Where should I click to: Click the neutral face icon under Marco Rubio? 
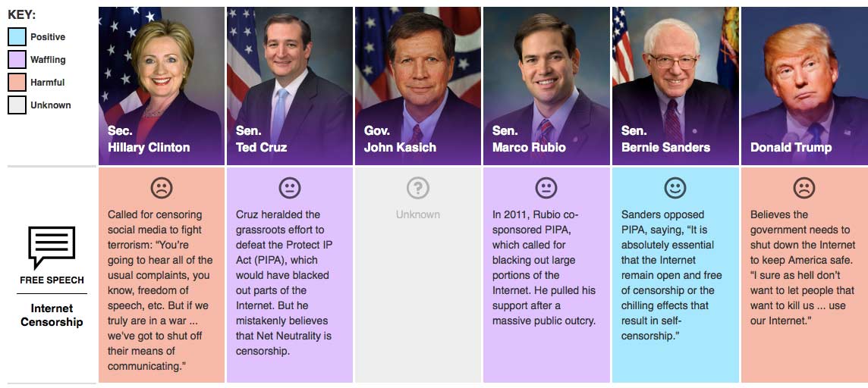546,187
